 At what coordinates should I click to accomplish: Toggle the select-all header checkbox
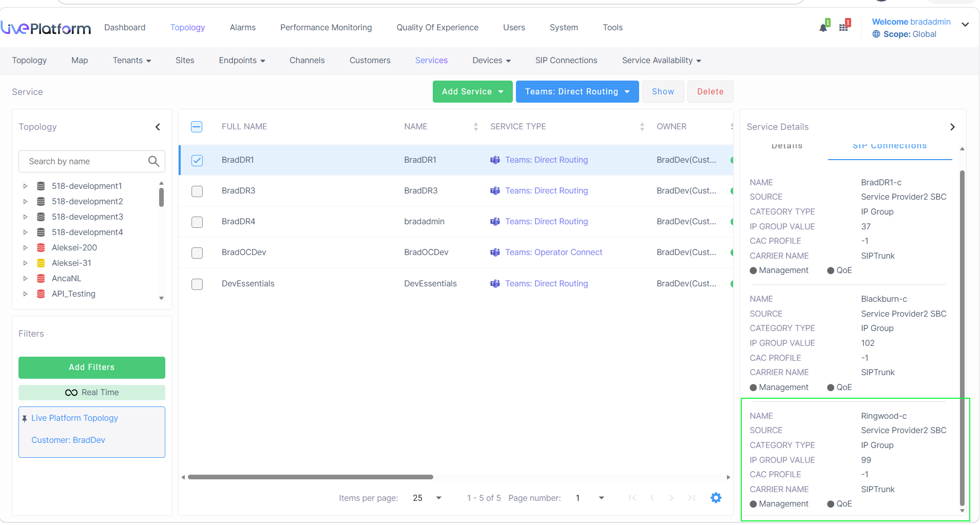tap(197, 127)
